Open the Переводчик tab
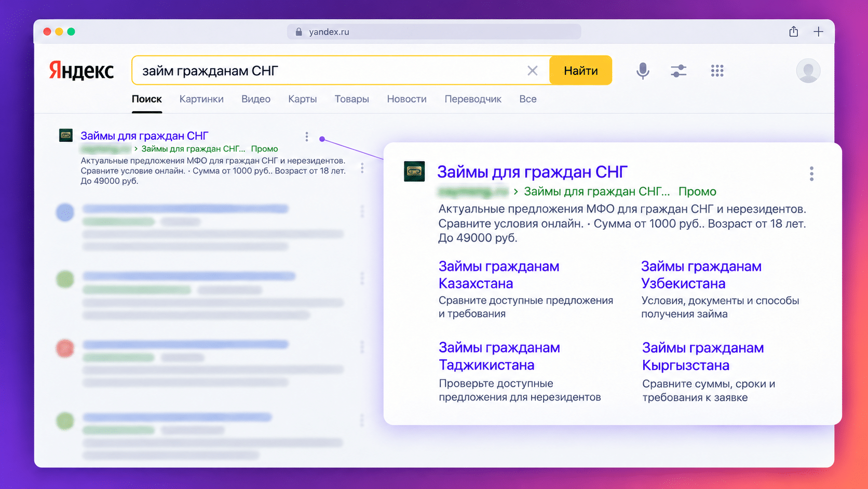 [x=473, y=99]
